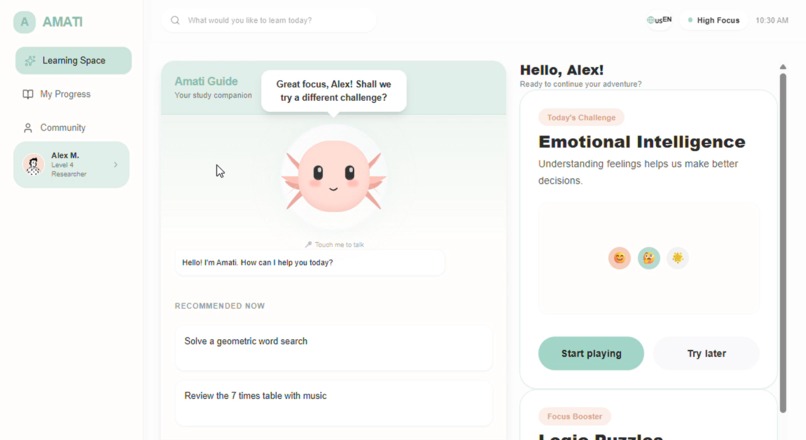This screenshot has width=806, height=440.
Task: Click the Amati Guide title
Action: coord(206,81)
